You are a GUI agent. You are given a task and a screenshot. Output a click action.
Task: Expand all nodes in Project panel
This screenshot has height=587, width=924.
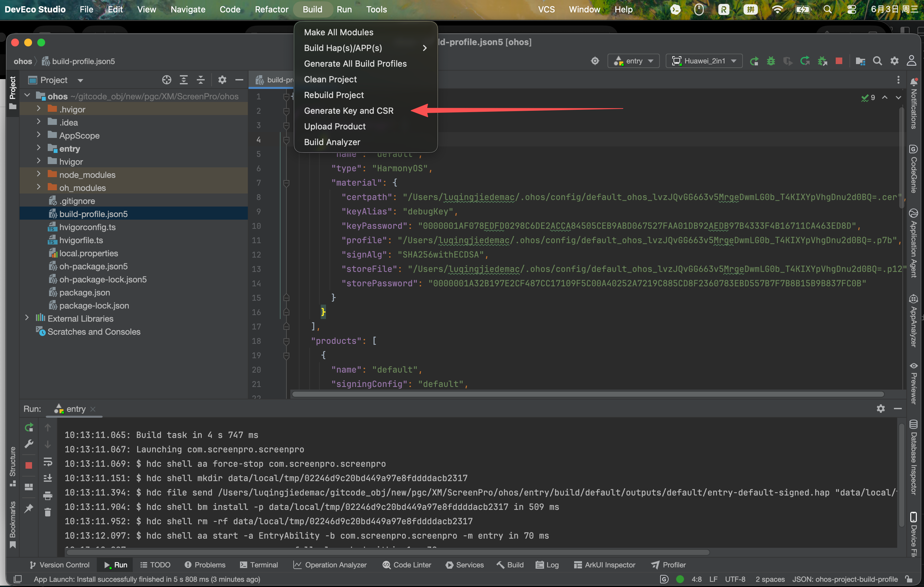184,80
